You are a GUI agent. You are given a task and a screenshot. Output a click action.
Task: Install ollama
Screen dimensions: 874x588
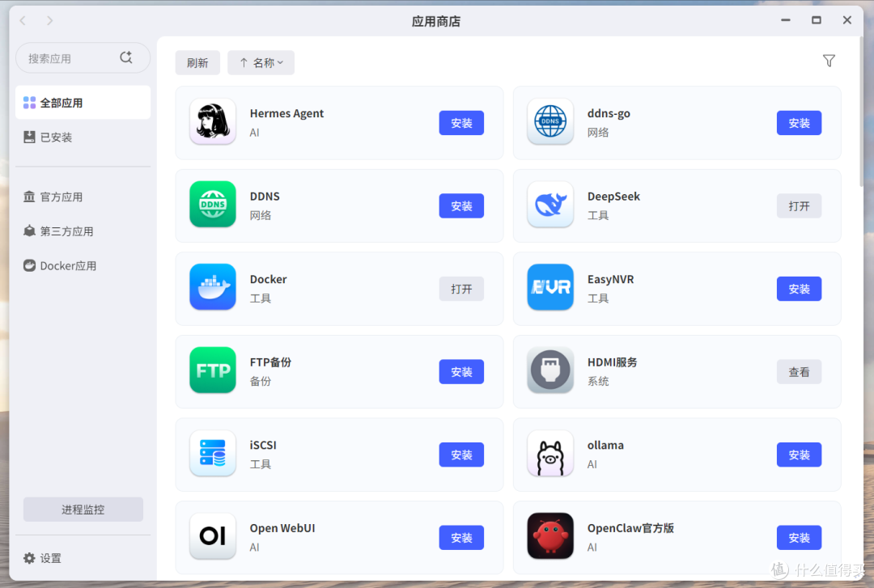point(799,455)
